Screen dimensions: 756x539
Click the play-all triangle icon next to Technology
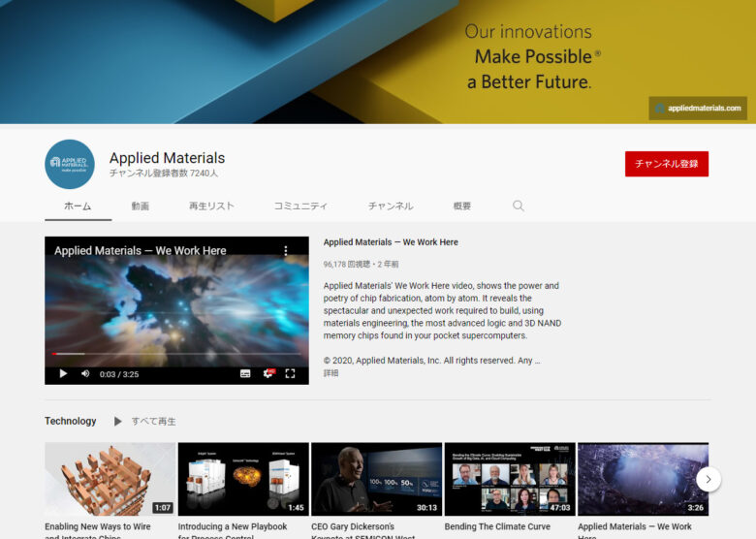pyautogui.click(x=117, y=422)
